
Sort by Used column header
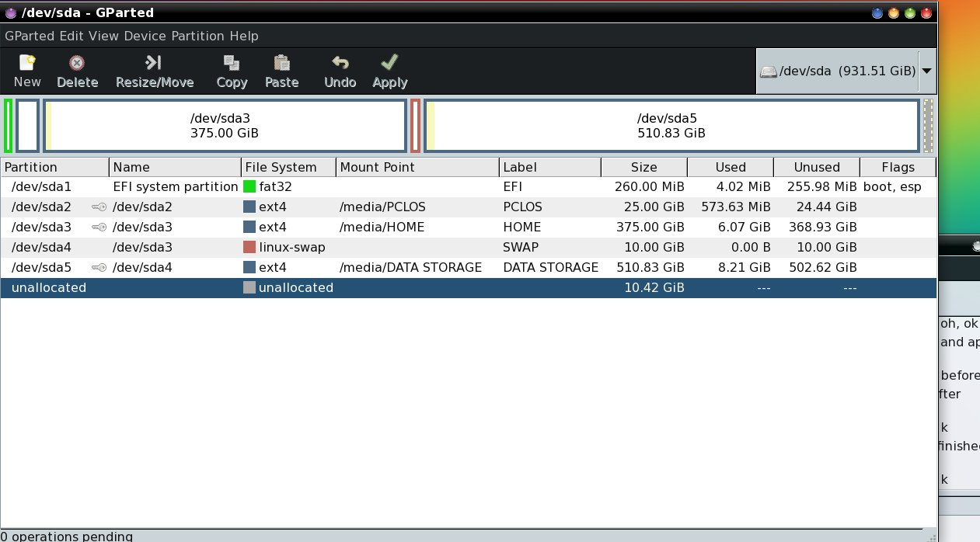click(731, 167)
